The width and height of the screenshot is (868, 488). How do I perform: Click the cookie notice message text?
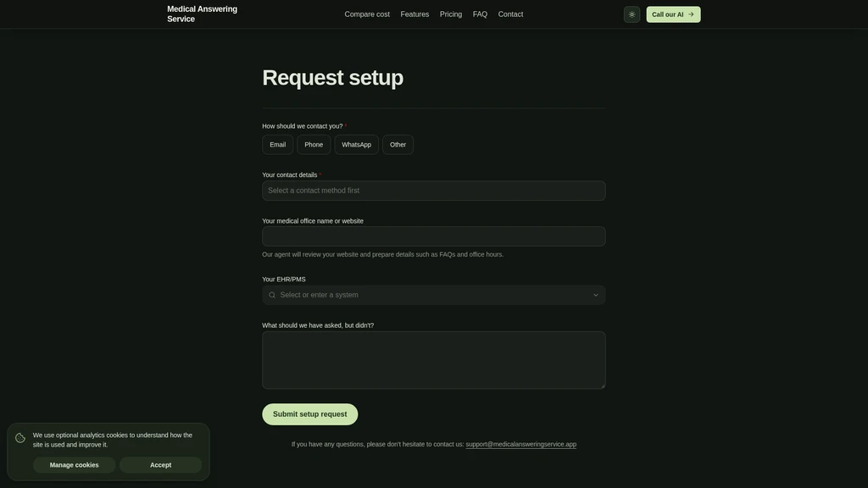[x=113, y=440]
